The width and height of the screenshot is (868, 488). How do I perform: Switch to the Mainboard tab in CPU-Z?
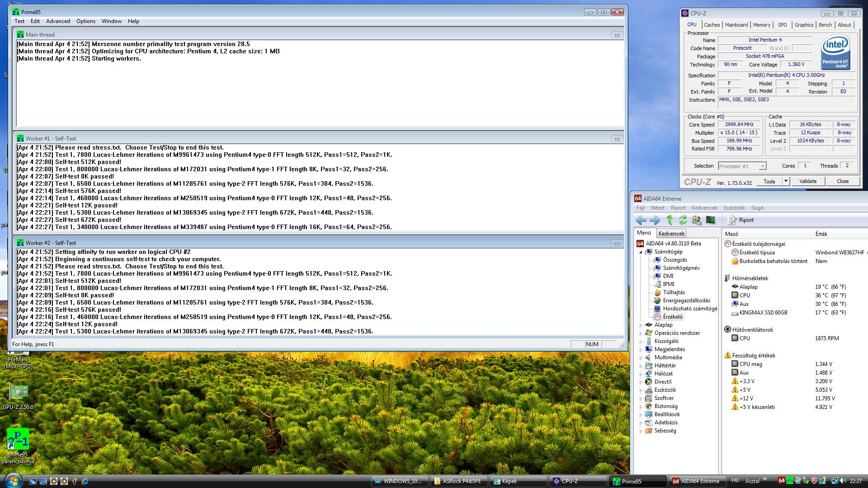[736, 25]
